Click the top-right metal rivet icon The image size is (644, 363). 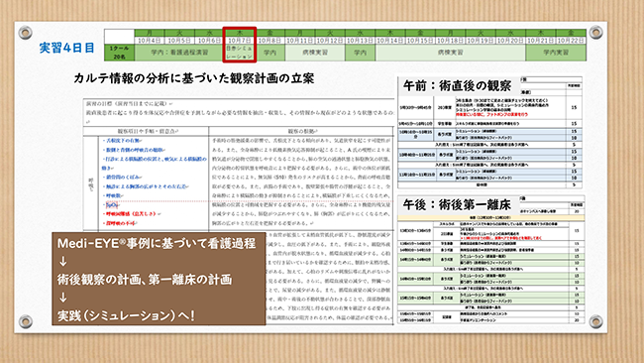click(x=595, y=32)
